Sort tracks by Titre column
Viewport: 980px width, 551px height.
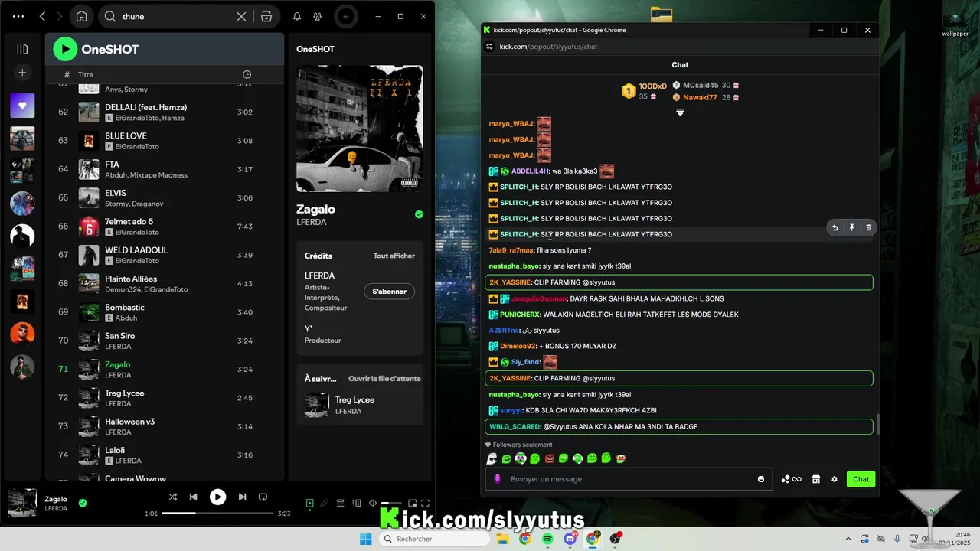point(85,74)
